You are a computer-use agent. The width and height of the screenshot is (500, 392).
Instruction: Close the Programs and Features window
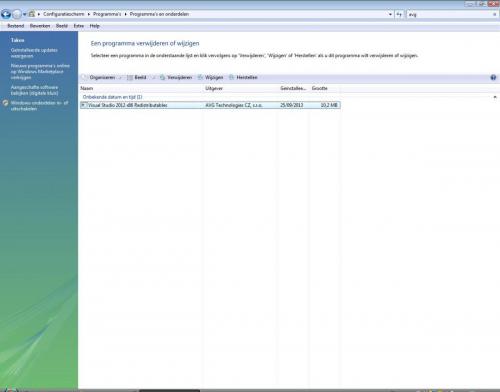click(x=493, y=4)
